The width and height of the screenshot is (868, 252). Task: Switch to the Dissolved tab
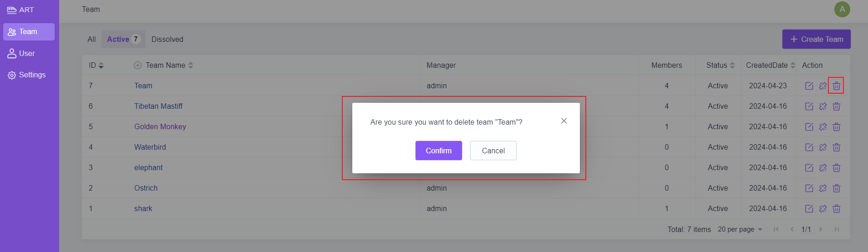point(168,40)
